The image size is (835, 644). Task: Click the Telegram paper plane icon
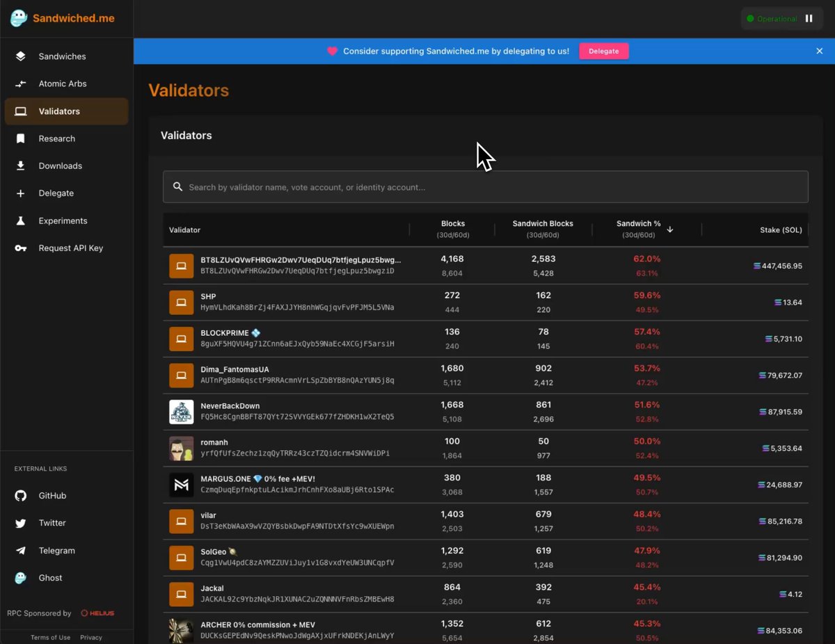[x=21, y=551]
